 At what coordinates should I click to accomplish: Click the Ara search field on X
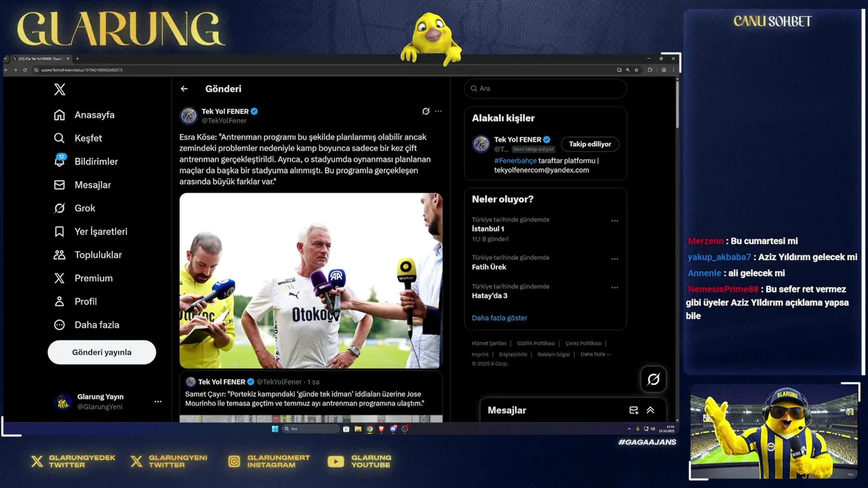pyautogui.click(x=545, y=89)
